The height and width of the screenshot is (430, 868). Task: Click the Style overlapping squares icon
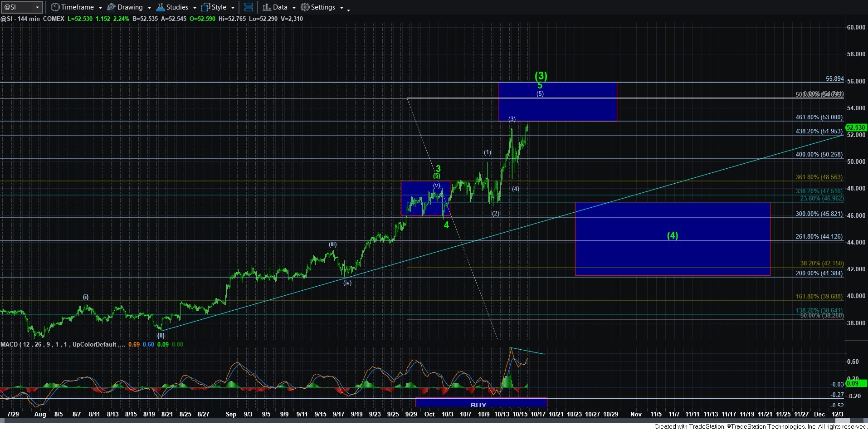(x=205, y=7)
